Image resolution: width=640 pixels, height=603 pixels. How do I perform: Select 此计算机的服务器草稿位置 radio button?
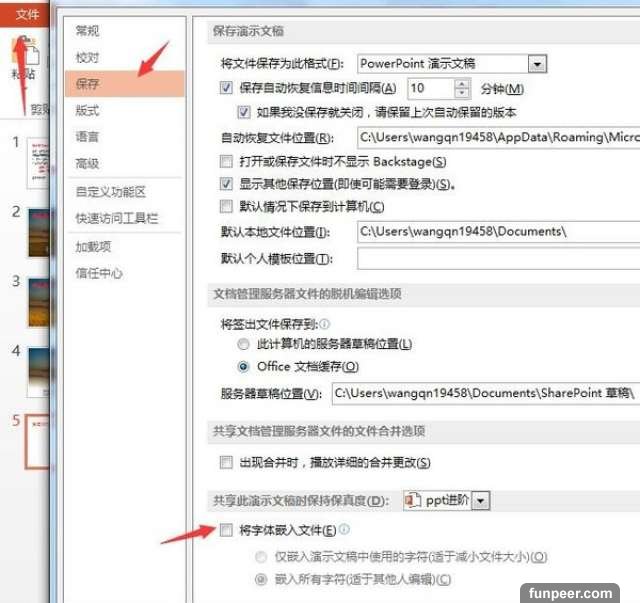click(x=243, y=344)
